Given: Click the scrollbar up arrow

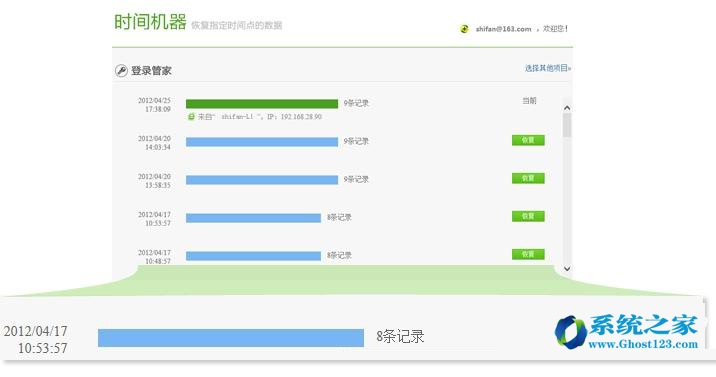Looking at the screenshot, I should (567, 108).
